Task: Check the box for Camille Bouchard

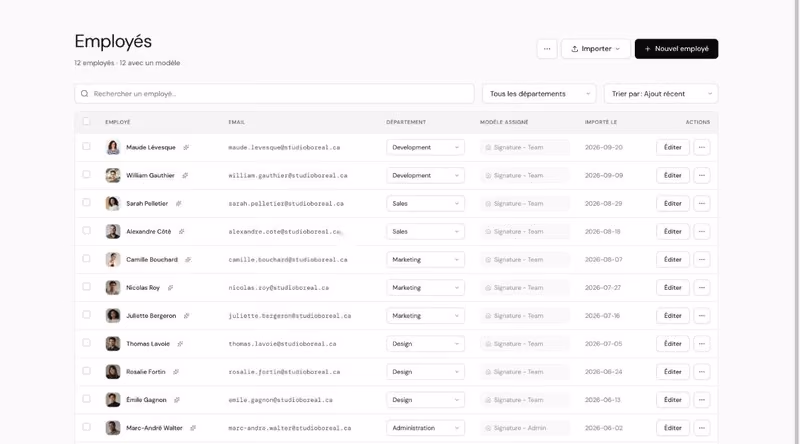Action: [86, 259]
